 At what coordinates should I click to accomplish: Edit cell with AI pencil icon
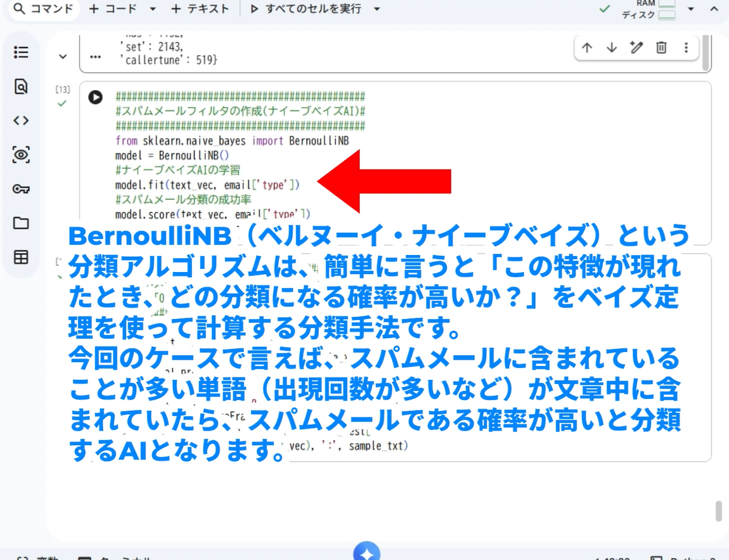click(636, 48)
